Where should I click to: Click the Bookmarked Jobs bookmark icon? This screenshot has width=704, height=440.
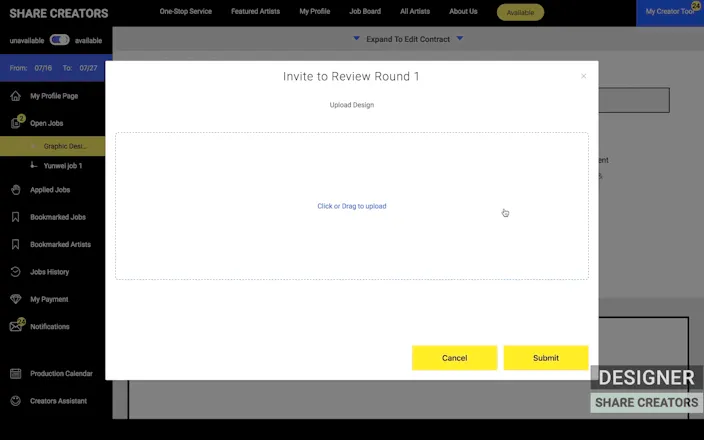[15, 217]
